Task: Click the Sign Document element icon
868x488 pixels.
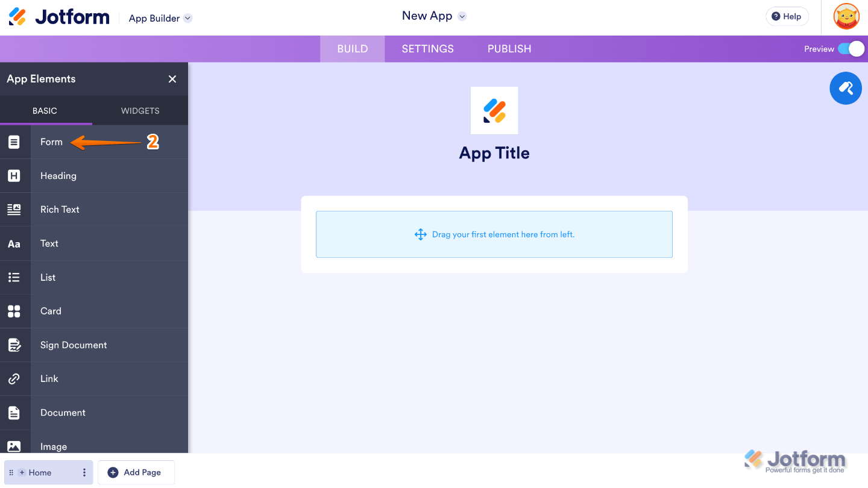Action: pos(14,345)
